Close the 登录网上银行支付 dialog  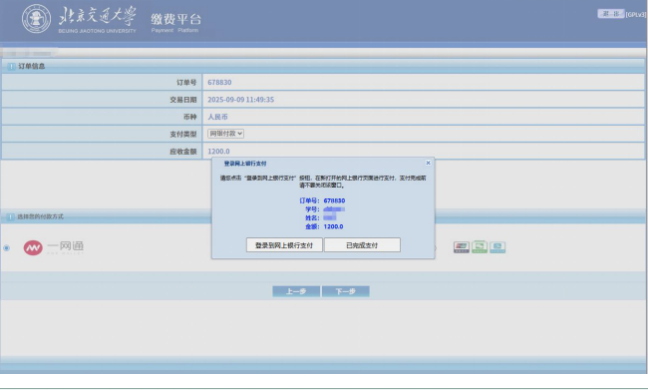pyautogui.click(x=428, y=163)
